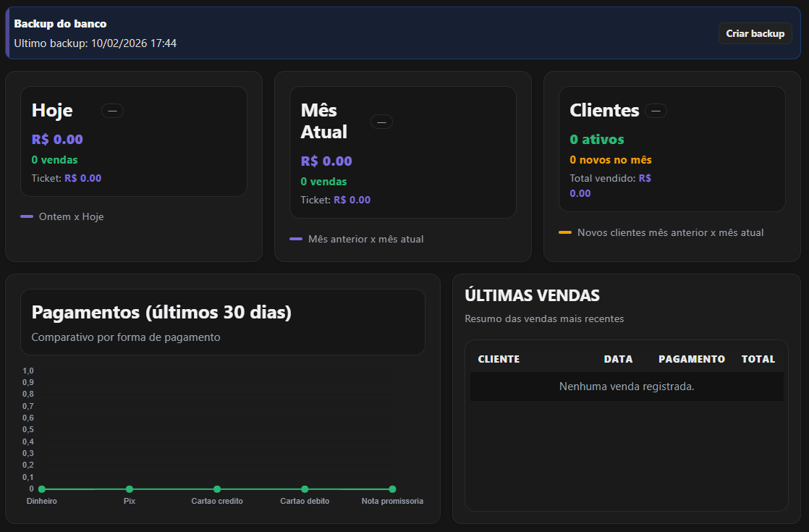This screenshot has width=809, height=532.
Task: Click the Ticket "R$ 0.00" value in Mês Atual
Action: [x=352, y=200]
